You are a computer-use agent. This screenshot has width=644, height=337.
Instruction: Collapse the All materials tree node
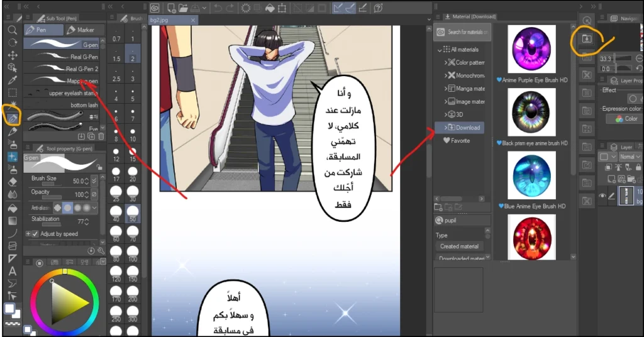(x=439, y=50)
